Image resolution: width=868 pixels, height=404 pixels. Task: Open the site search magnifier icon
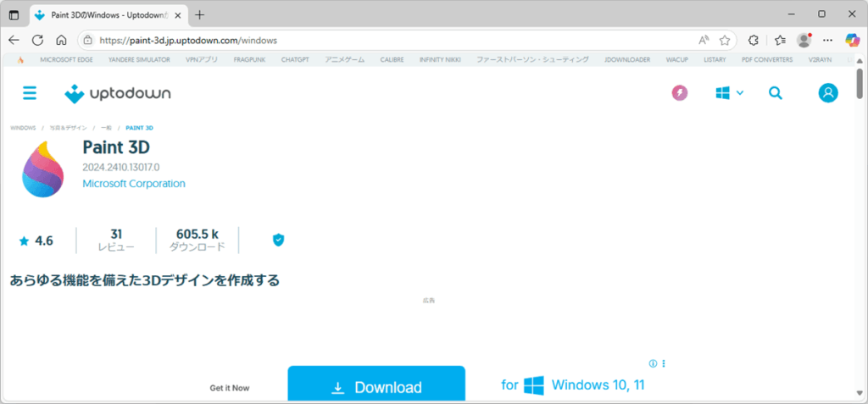(x=776, y=93)
